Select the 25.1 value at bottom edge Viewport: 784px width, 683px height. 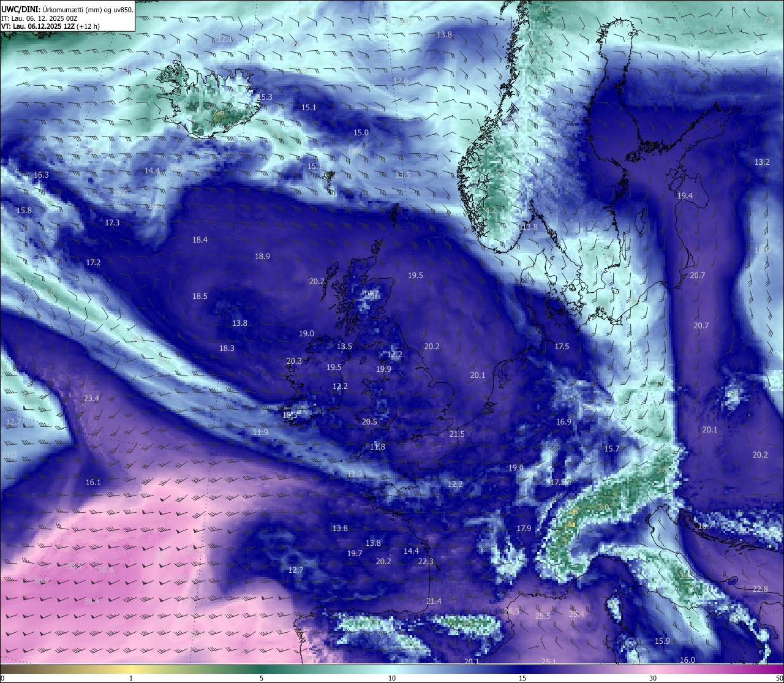pos(549,661)
